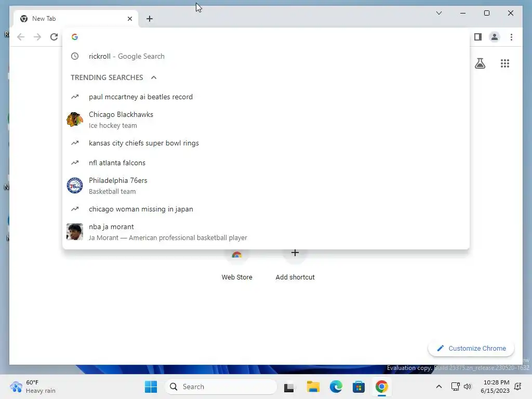Close the New Tab tab

[x=129, y=19]
